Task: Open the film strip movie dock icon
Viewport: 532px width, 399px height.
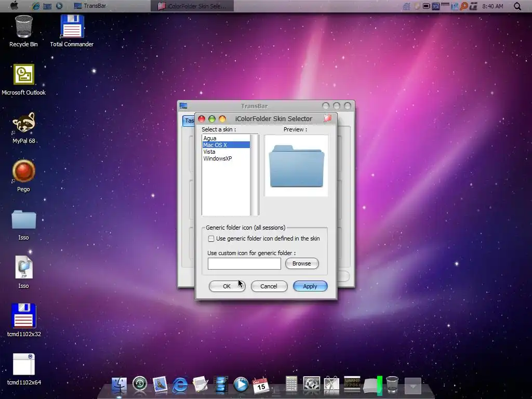Action: [x=220, y=385]
